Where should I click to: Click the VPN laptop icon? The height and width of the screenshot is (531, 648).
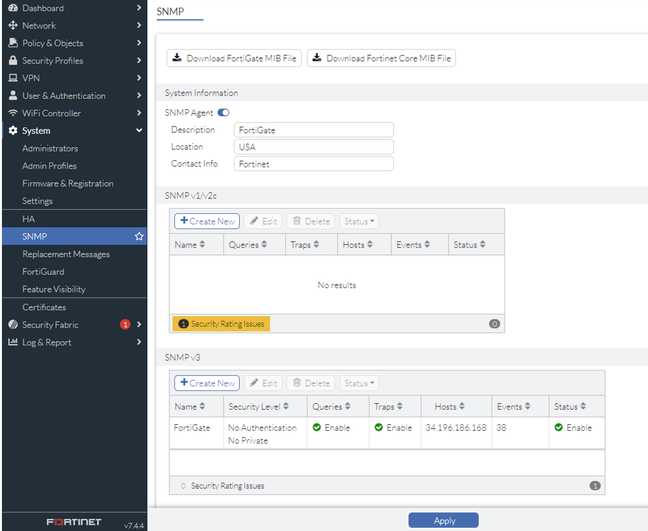click(13, 78)
